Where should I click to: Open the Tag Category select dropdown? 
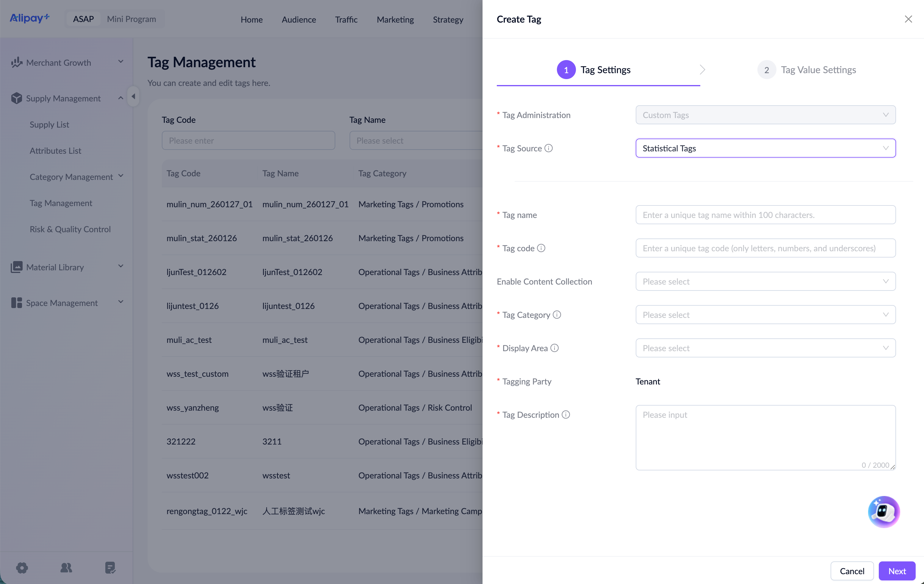point(765,315)
